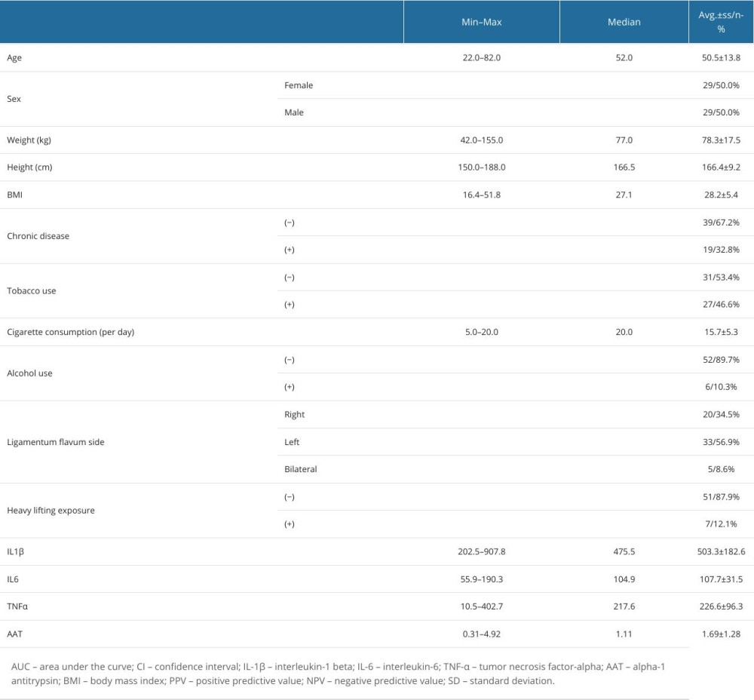The image size is (754, 700).
Task: Click the Male sex subcategory cell
Action: point(294,112)
